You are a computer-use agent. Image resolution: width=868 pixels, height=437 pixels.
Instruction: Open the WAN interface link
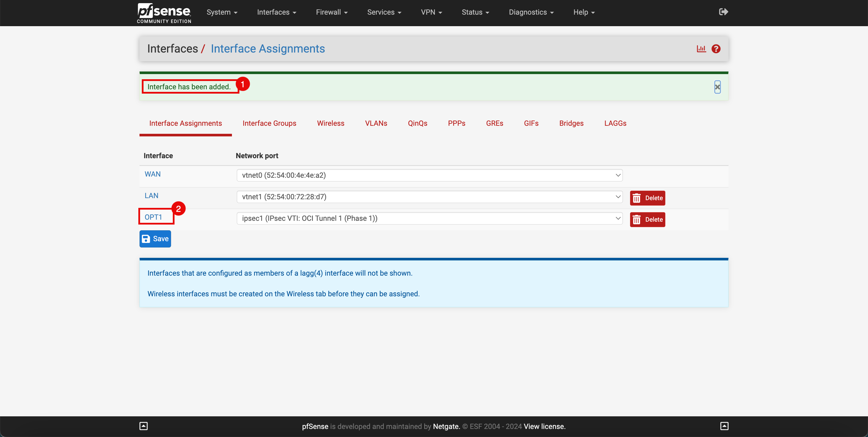click(x=153, y=174)
